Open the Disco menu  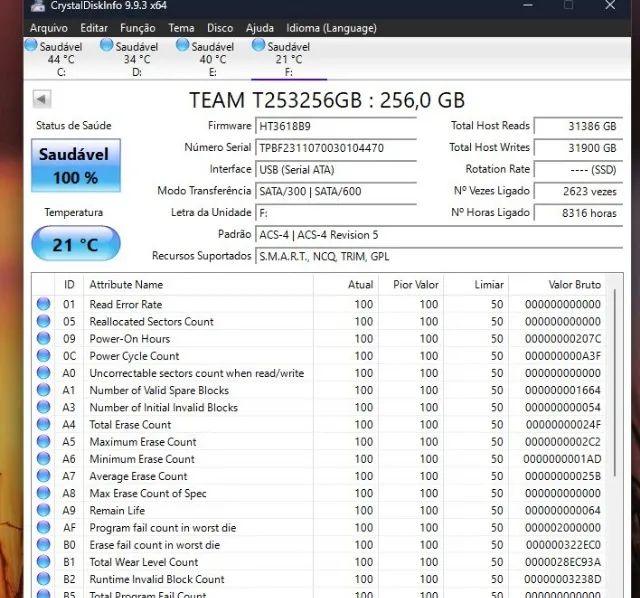tap(220, 28)
